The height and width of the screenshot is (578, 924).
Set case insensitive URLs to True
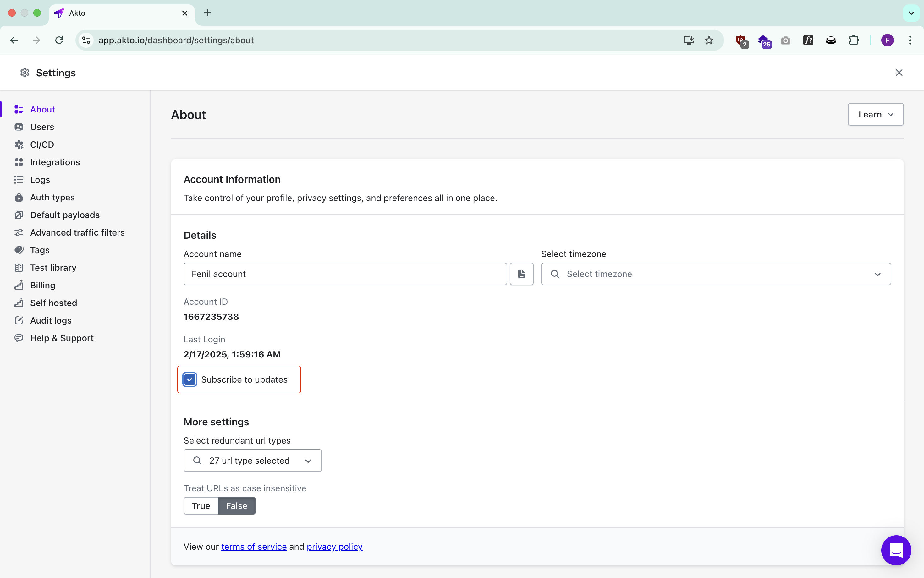(201, 505)
